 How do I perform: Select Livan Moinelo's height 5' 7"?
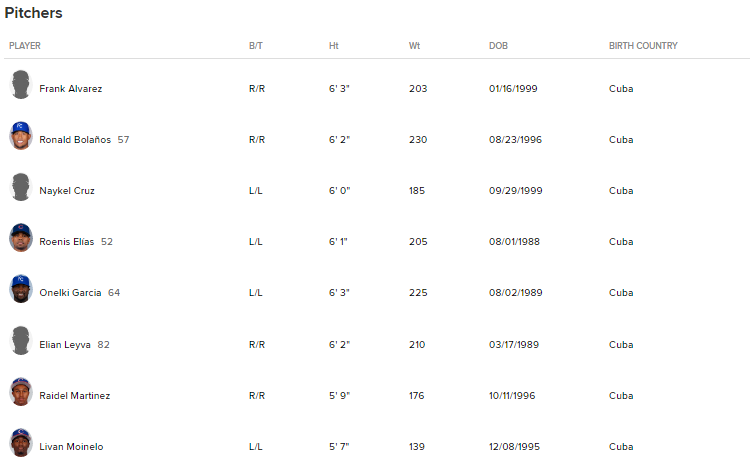coord(339,446)
